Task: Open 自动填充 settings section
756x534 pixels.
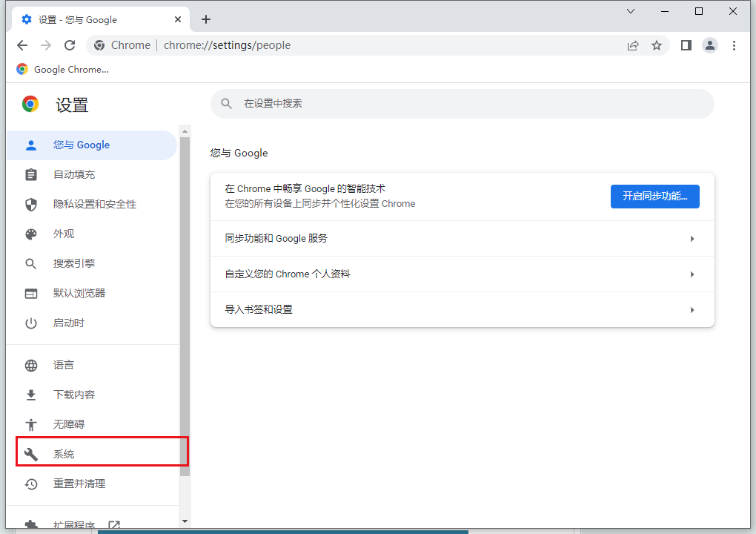Action: [x=92, y=174]
